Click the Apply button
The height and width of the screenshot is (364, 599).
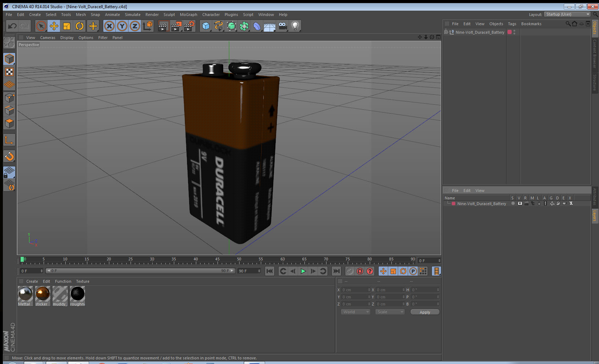tap(425, 312)
